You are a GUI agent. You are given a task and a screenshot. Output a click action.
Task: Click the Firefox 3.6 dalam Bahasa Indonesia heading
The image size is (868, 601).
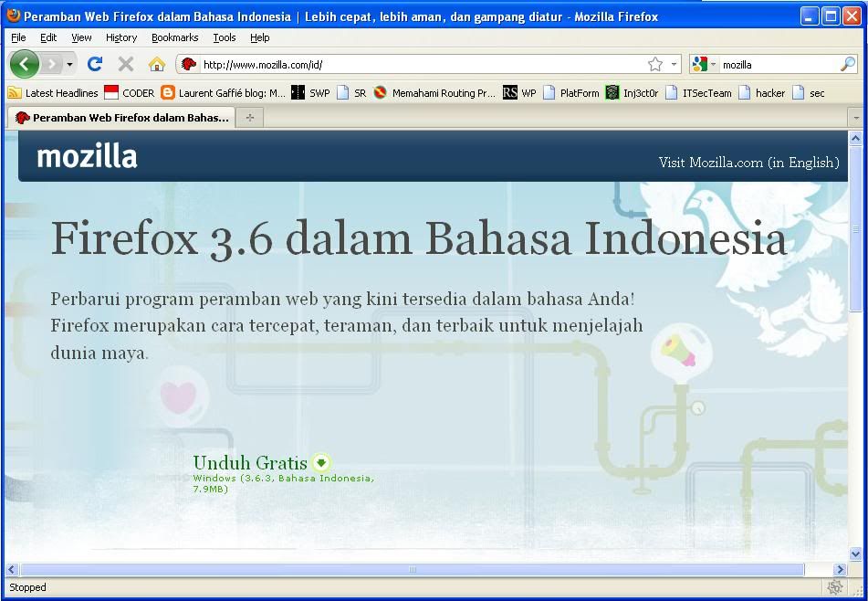(x=419, y=238)
